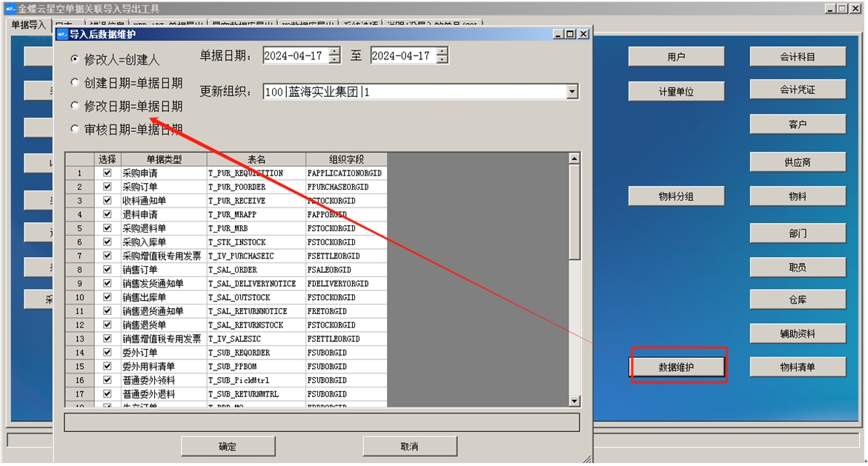Click the 辅助资料 button
The image size is (868, 466).
pos(798,333)
